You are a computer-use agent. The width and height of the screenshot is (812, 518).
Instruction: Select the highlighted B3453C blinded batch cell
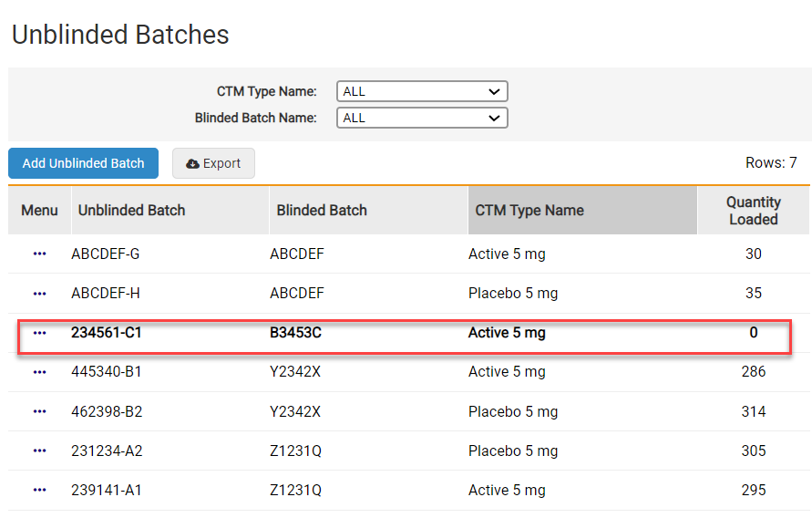tap(296, 333)
